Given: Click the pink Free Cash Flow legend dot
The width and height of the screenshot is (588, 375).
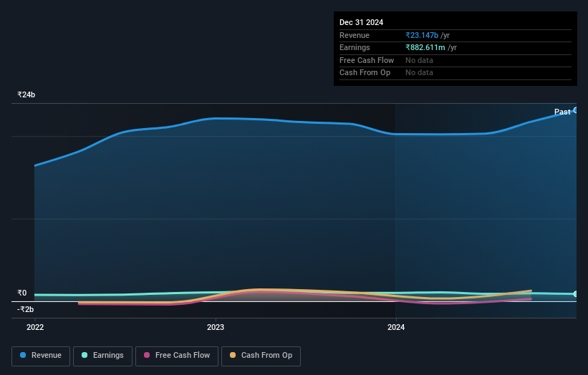Looking at the screenshot, I should (x=147, y=355).
